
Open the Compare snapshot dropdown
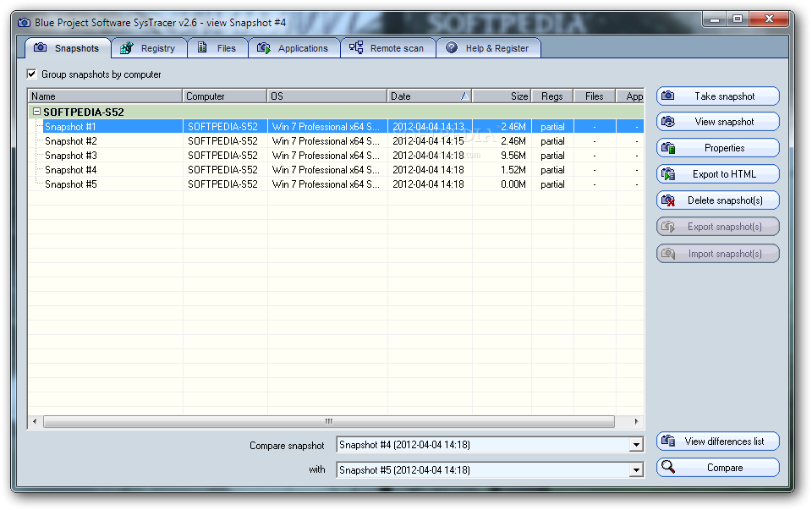click(x=636, y=445)
